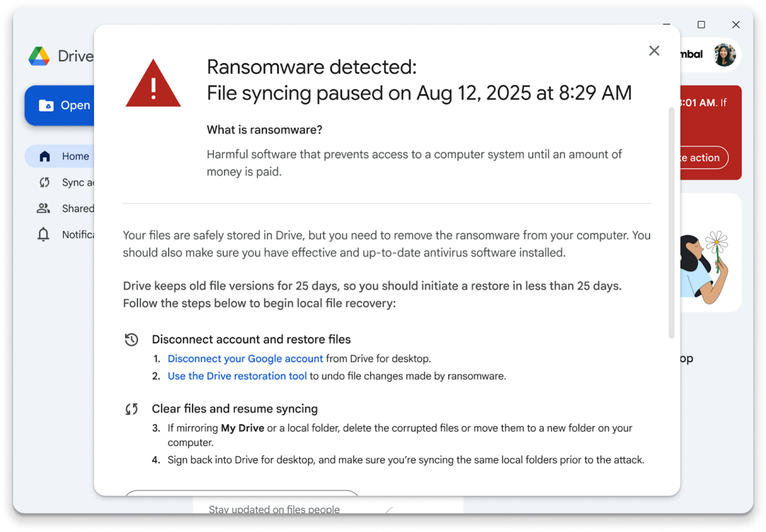Click the Google Drive logo
The height and width of the screenshot is (532, 766).
tap(40, 56)
